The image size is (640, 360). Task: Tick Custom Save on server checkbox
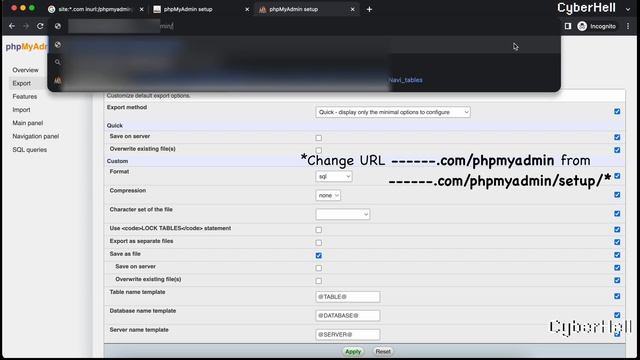pos(319,268)
